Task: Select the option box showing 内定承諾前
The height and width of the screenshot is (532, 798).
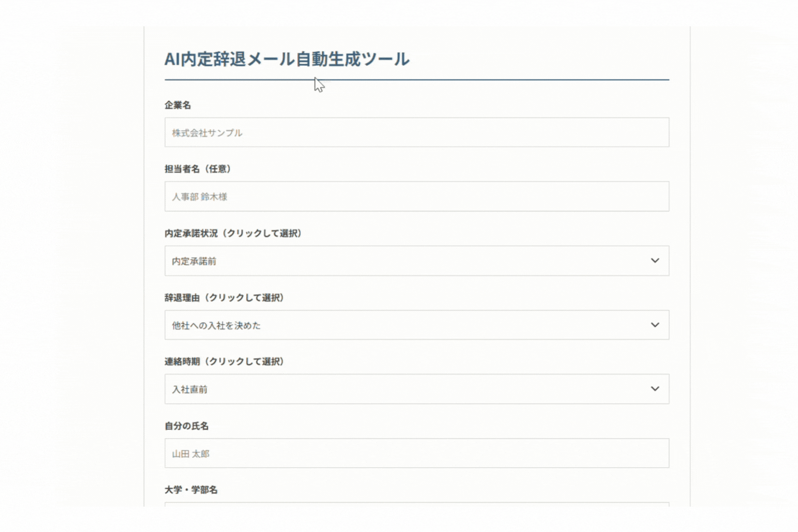Action: pos(416,261)
